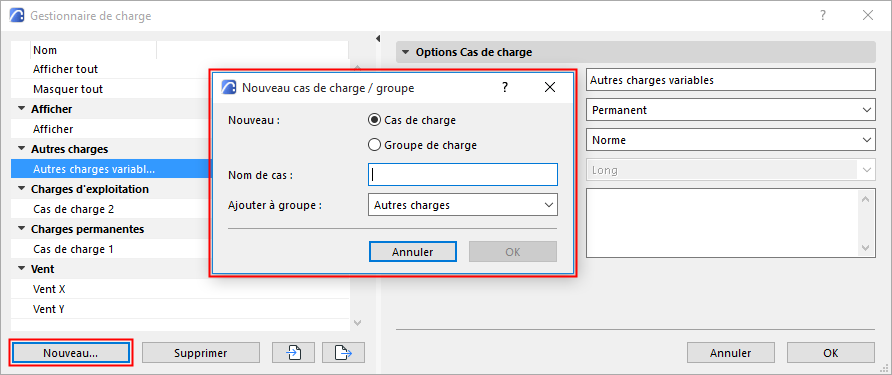Collapse the Autres charges group

point(22,149)
